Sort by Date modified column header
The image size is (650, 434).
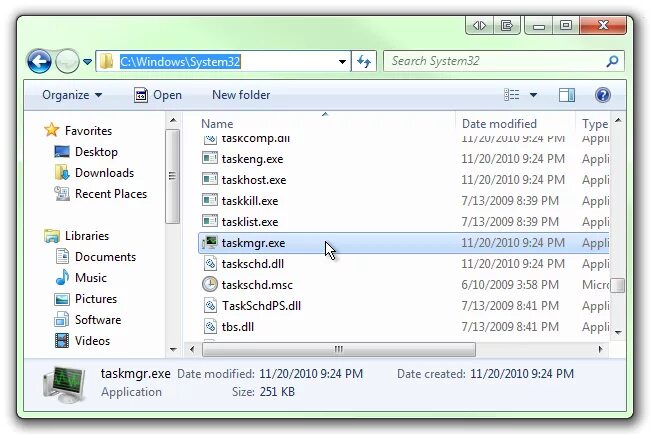pyautogui.click(x=499, y=124)
